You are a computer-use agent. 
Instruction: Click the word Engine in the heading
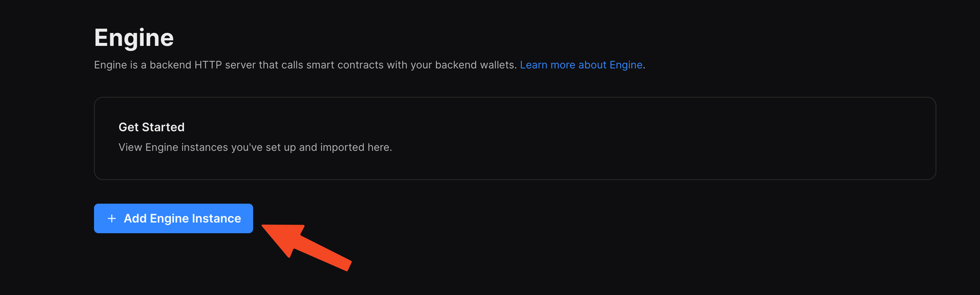[x=134, y=37]
